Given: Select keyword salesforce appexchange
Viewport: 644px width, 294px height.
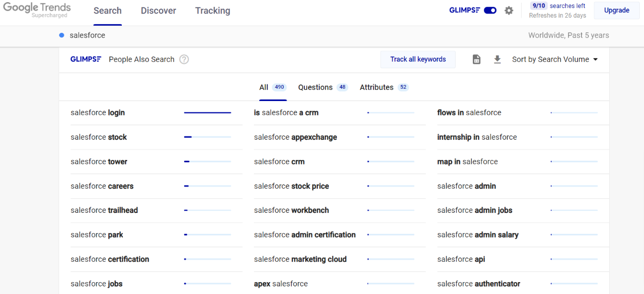Looking at the screenshot, I should 296,137.
